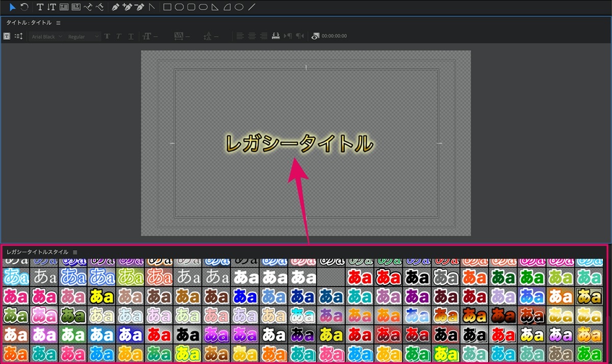Click New Title Based on Current Title icon
Viewport: 612px width, 364px height.
click(x=7, y=36)
